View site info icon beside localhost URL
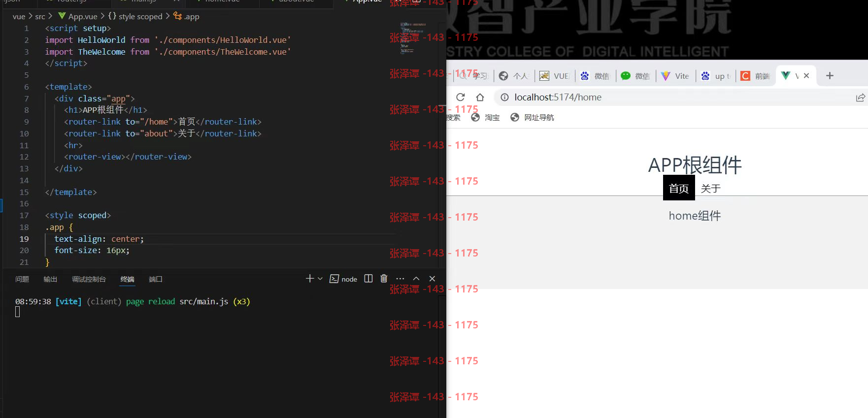 click(x=504, y=97)
